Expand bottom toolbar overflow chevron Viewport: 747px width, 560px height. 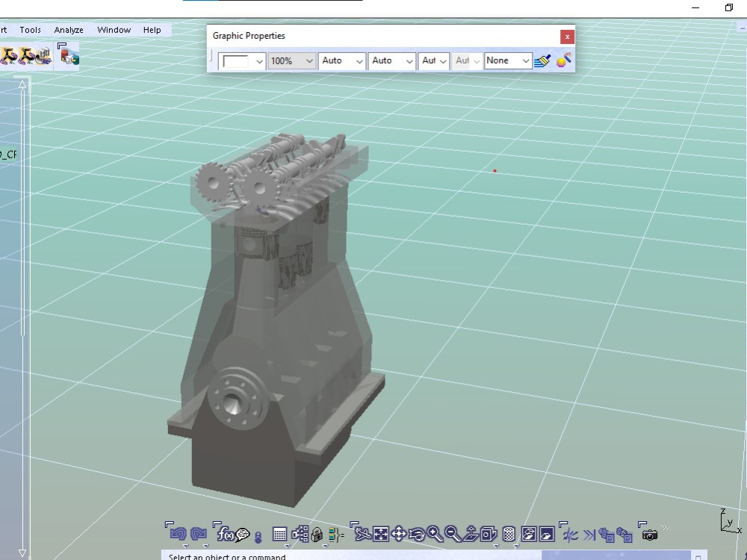pyautogui.click(x=666, y=527)
